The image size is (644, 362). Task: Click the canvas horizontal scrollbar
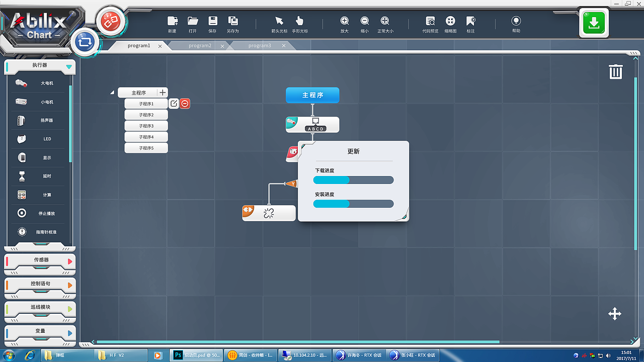[298, 342]
